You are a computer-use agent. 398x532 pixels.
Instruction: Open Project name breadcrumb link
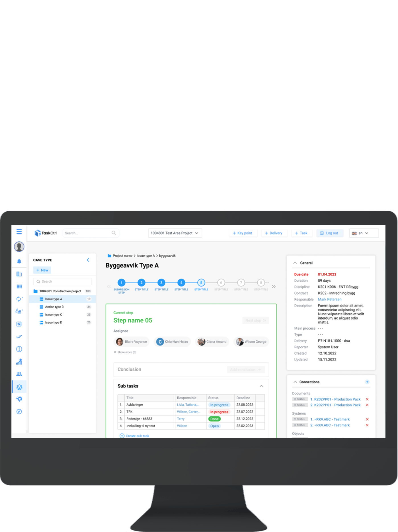pyautogui.click(x=123, y=256)
